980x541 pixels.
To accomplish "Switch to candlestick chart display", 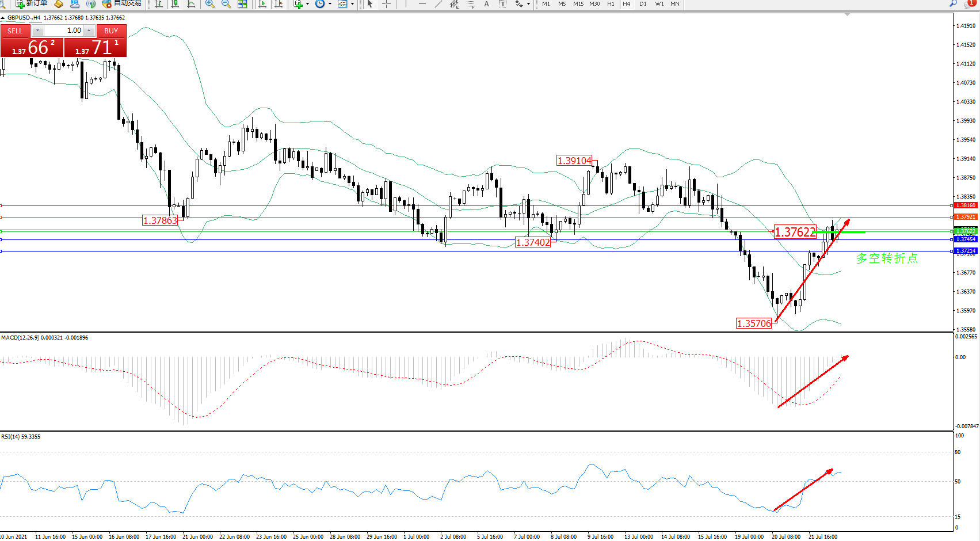I will [175, 4].
